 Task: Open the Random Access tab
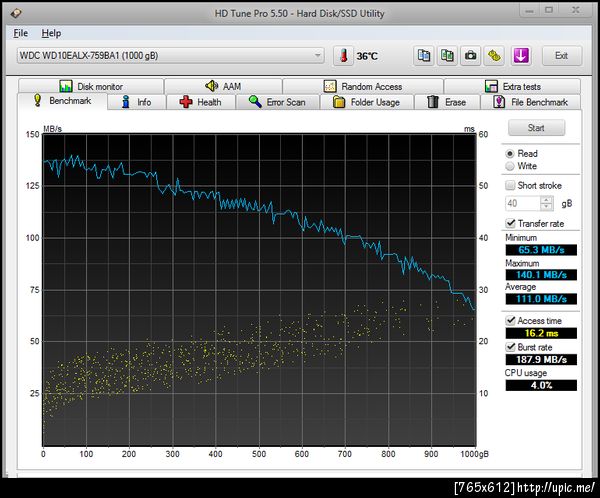point(363,86)
